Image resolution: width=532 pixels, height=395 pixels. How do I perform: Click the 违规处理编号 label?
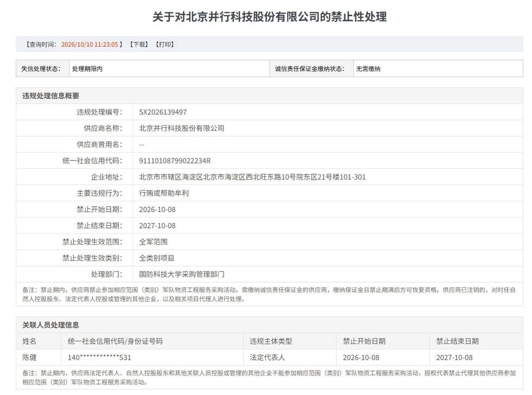(x=99, y=112)
